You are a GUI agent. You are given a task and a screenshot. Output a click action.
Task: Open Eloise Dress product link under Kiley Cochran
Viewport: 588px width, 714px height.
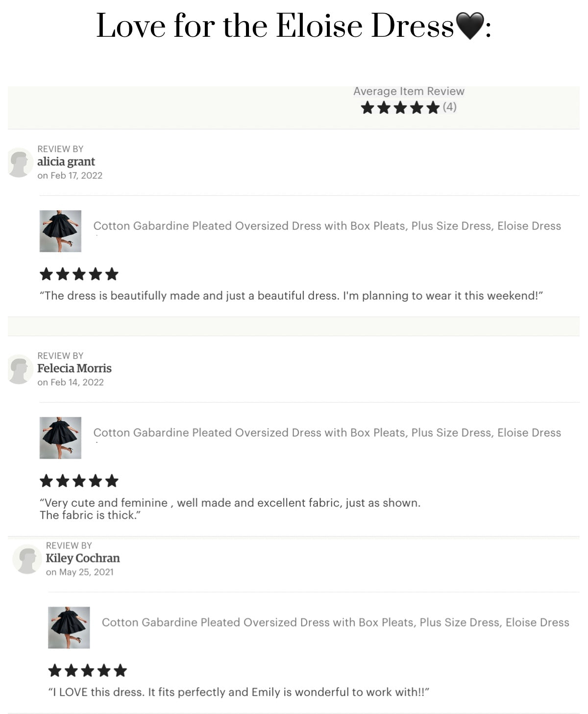(335, 622)
